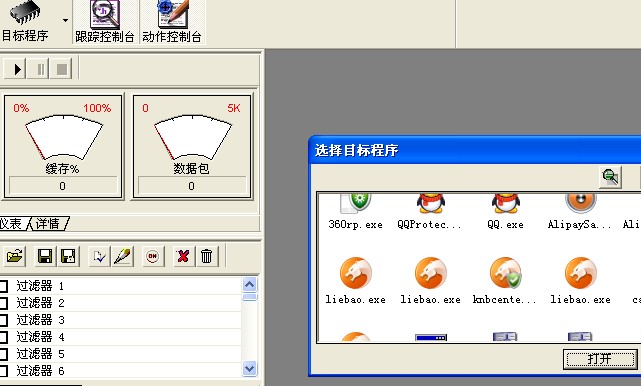Viewport: 641px width, 386px height.
Task: Click the stop logging button
Action: click(62, 69)
